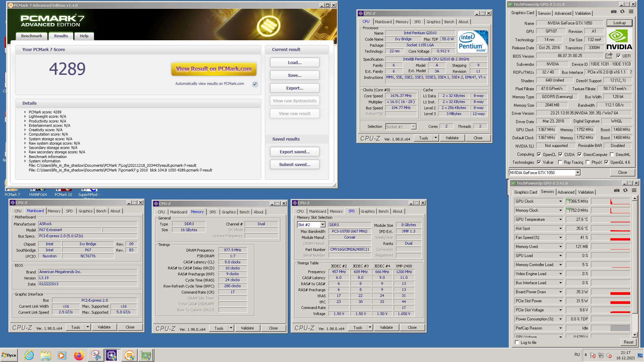Viewport: 644px width, 362px height.
Task: Toggle the UEFI checkbox in GPU-Z
Action: pyautogui.click(x=618, y=56)
